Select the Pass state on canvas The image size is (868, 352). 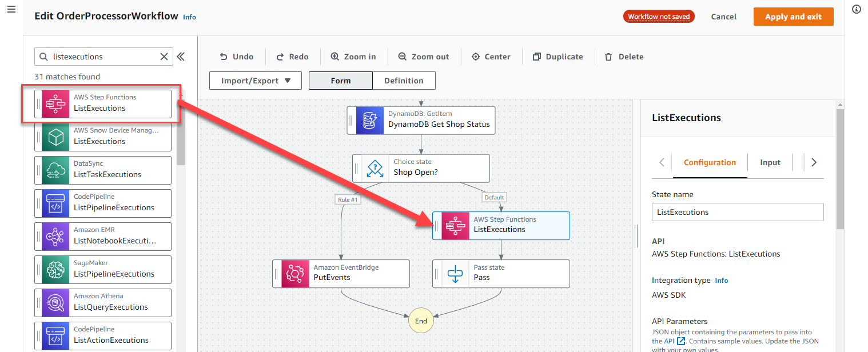click(x=501, y=274)
